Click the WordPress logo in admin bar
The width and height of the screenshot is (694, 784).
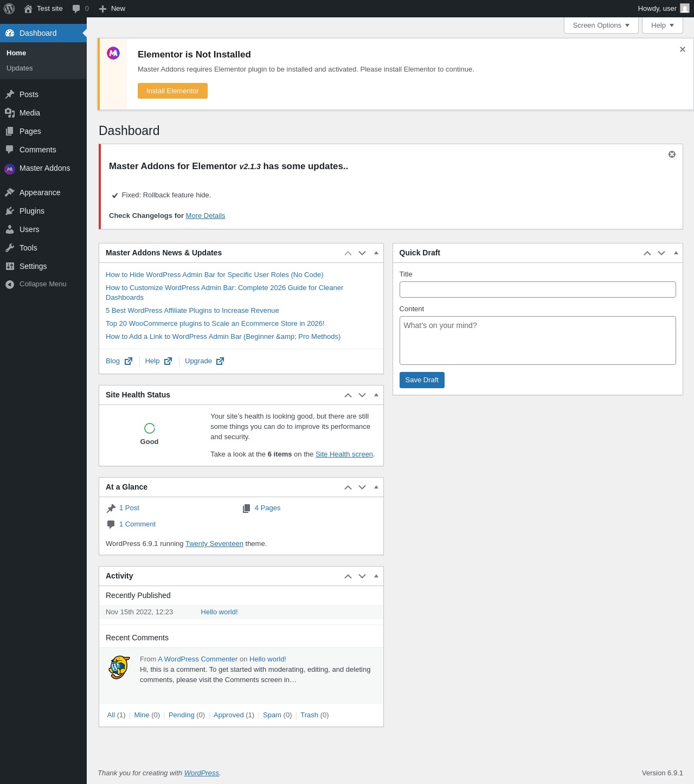9,9
